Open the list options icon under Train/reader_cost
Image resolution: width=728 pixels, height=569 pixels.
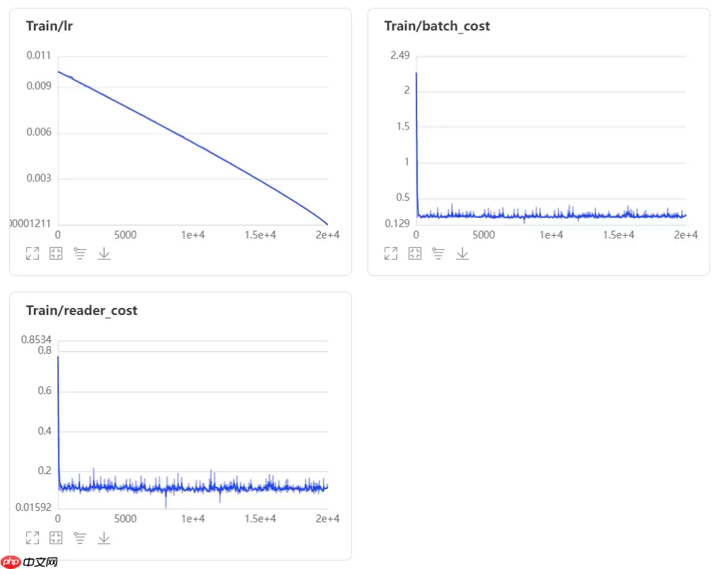click(80, 538)
